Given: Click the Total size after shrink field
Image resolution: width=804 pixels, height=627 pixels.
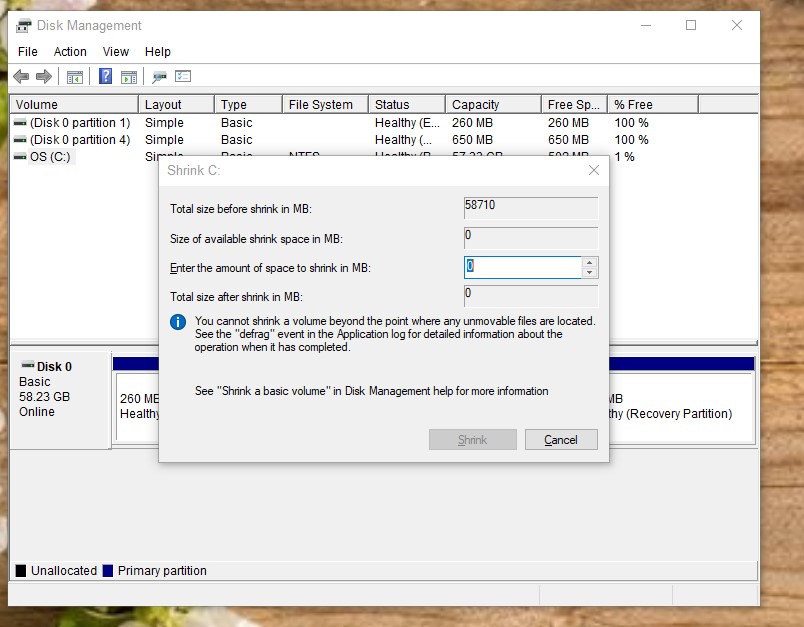Looking at the screenshot, I should coord(531,296).
